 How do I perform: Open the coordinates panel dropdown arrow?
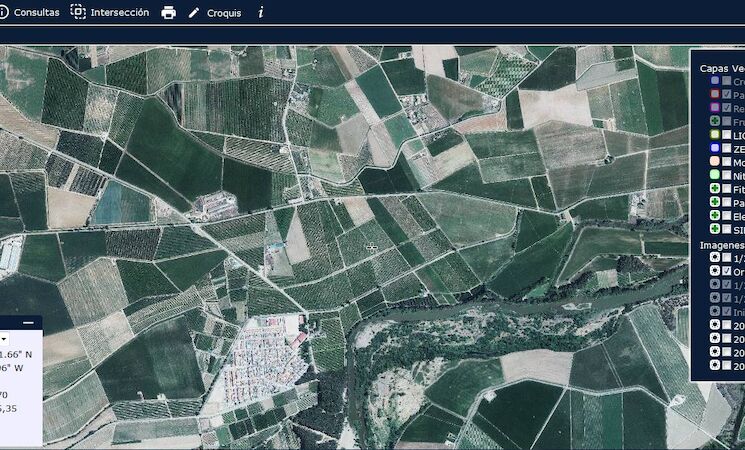3,340
